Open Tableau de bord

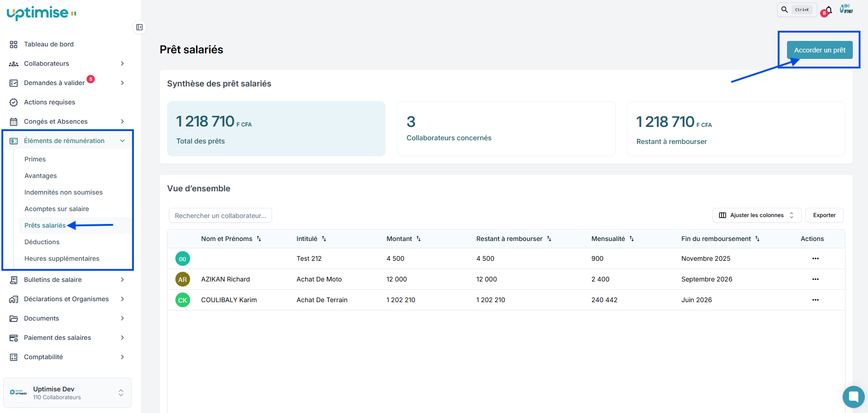(x=48, y=44)
